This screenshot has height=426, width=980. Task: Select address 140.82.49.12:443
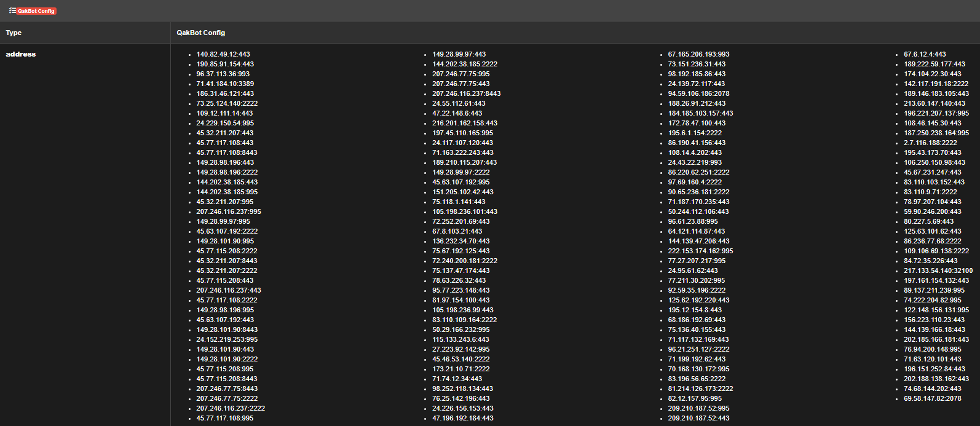tap(223, 54)
